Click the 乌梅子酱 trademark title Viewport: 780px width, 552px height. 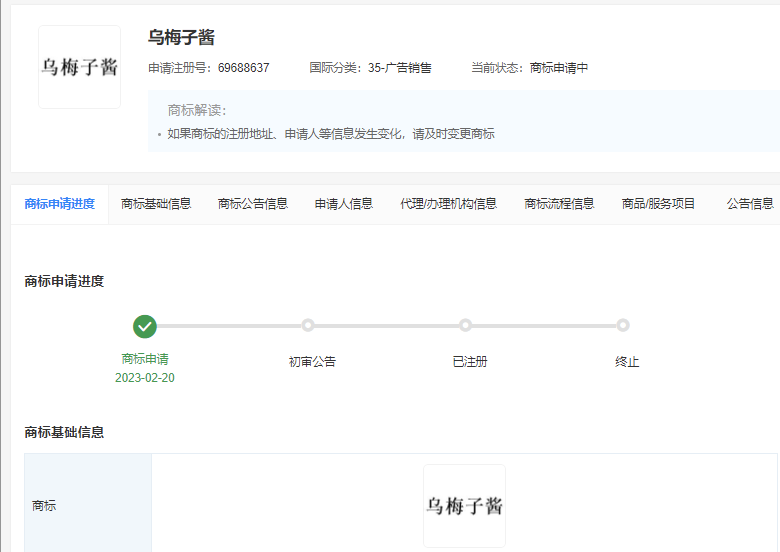point(181,37)
